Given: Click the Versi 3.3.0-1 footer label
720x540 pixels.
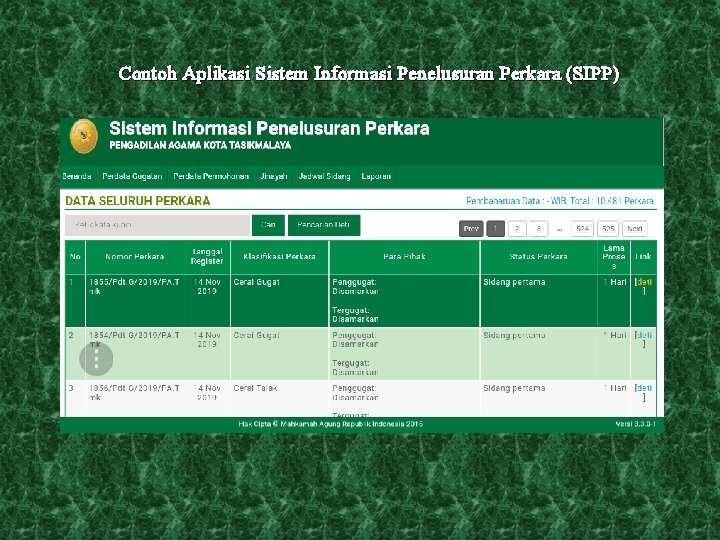Looking at the screenshot, I should 636,424.
